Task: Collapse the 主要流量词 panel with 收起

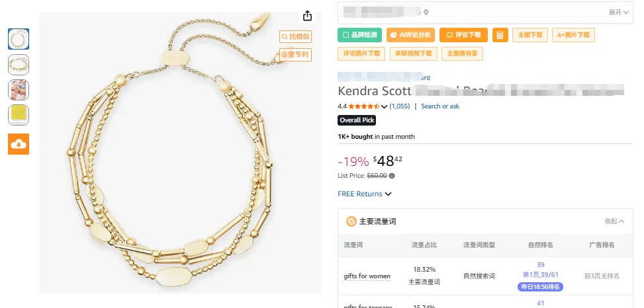Action: 614,221
